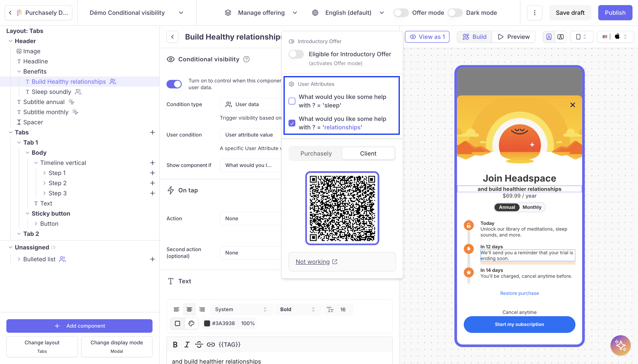Click the AI sparkle assistant icon
Viewport: 638px width, 364px height.
tap(620, 345)
